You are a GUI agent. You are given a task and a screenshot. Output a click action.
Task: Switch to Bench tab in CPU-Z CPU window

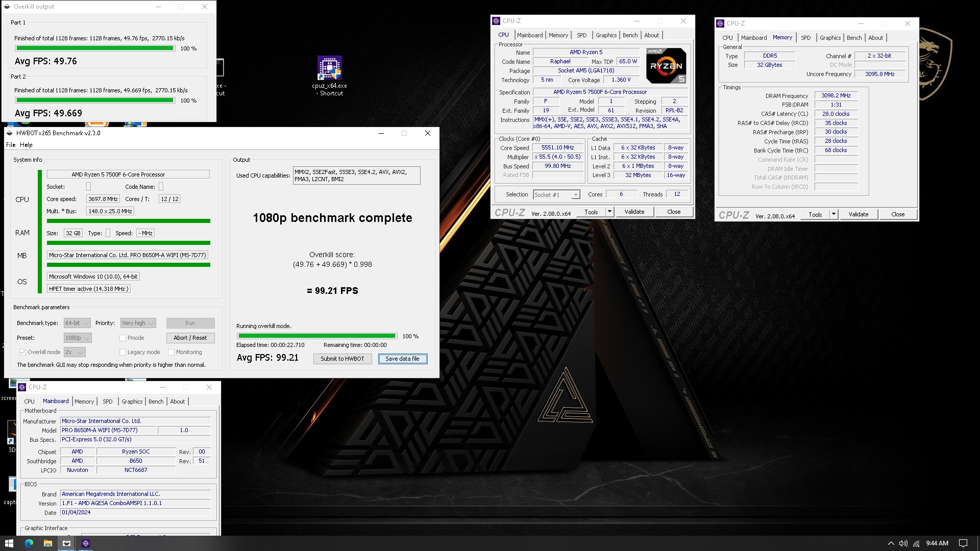(630, 35)
